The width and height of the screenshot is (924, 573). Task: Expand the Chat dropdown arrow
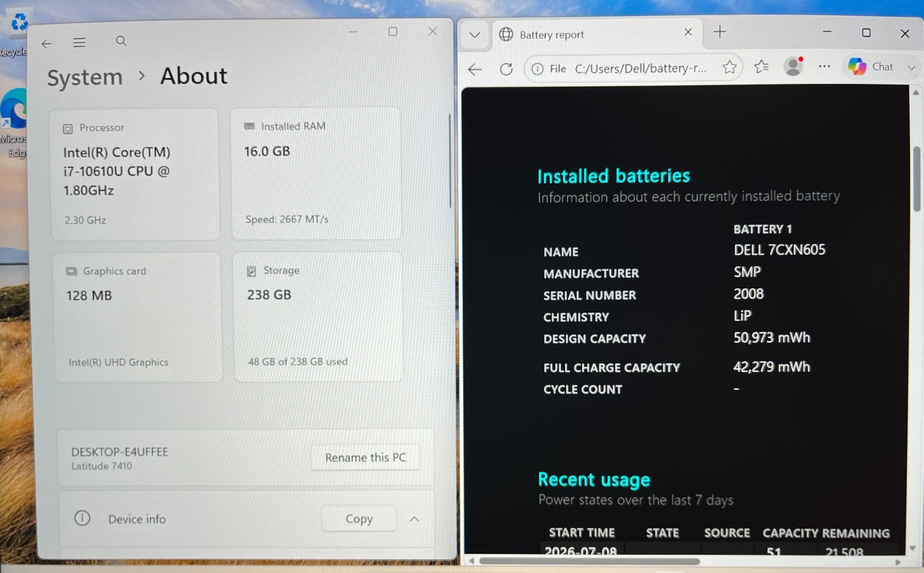point(911,68)
